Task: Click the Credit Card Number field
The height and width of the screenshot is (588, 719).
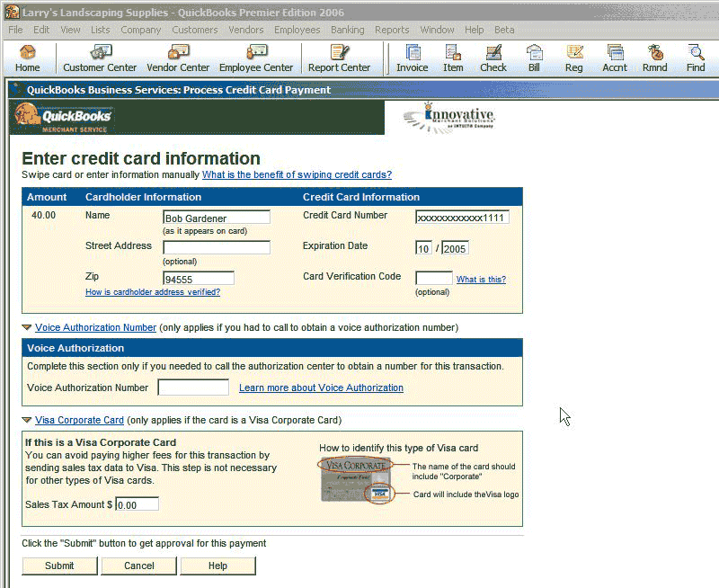Action: (462, 218)
